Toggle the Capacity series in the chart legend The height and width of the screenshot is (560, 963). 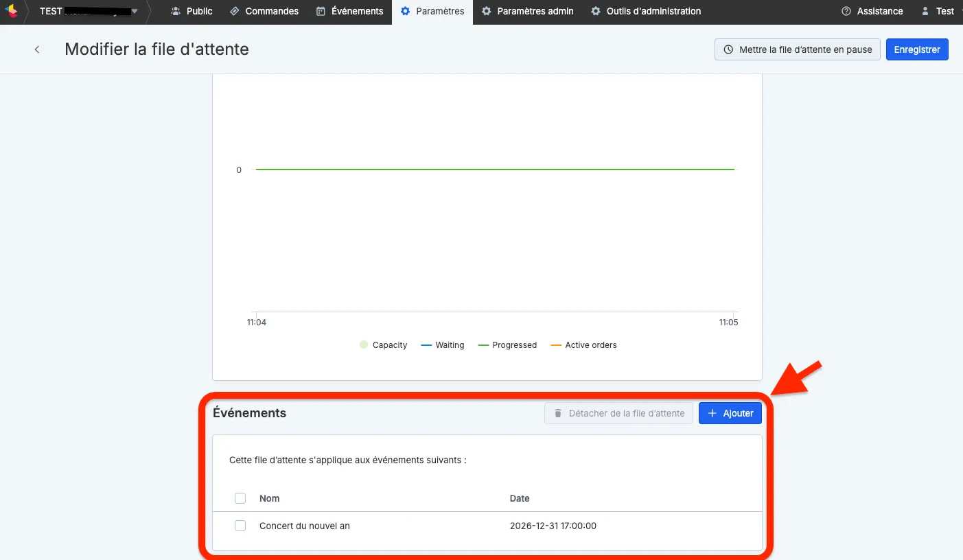pos(383,345)
